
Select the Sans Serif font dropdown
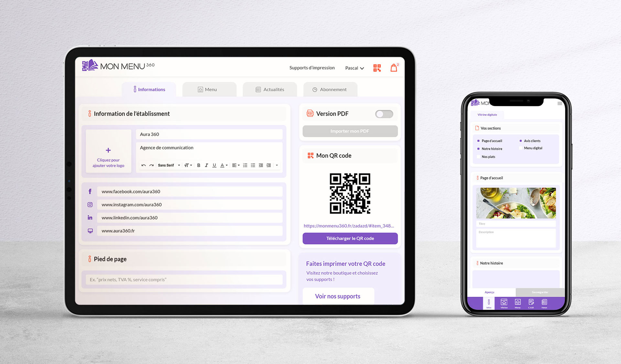[169, 165]
